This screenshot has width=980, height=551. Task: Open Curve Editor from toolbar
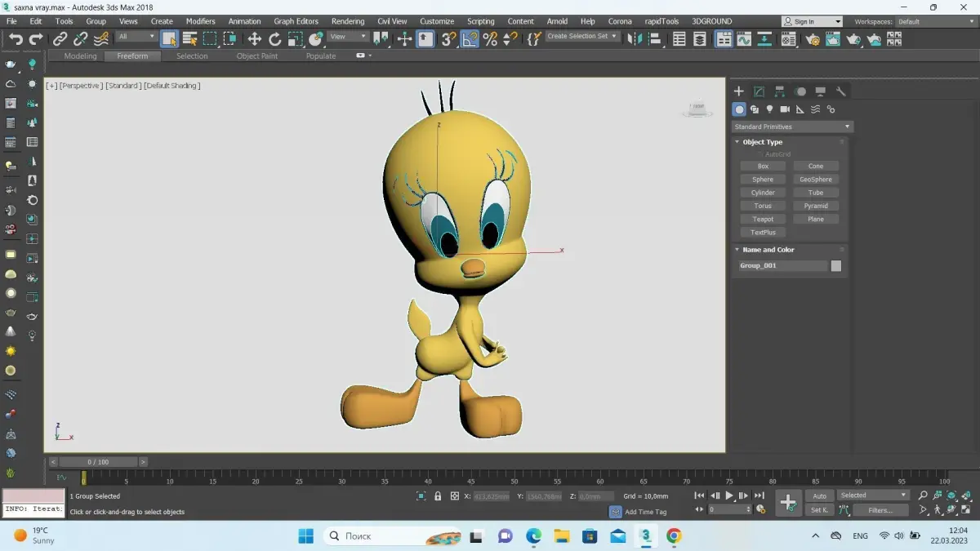coord(744,38)
